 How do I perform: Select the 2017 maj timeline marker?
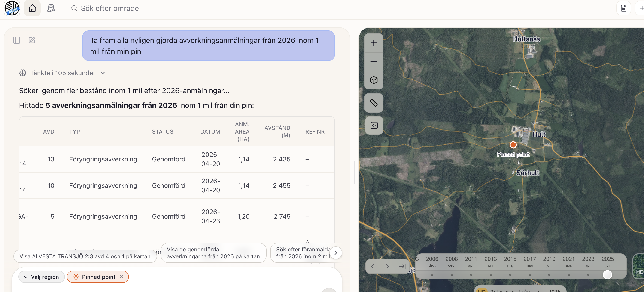pos(529,274)
